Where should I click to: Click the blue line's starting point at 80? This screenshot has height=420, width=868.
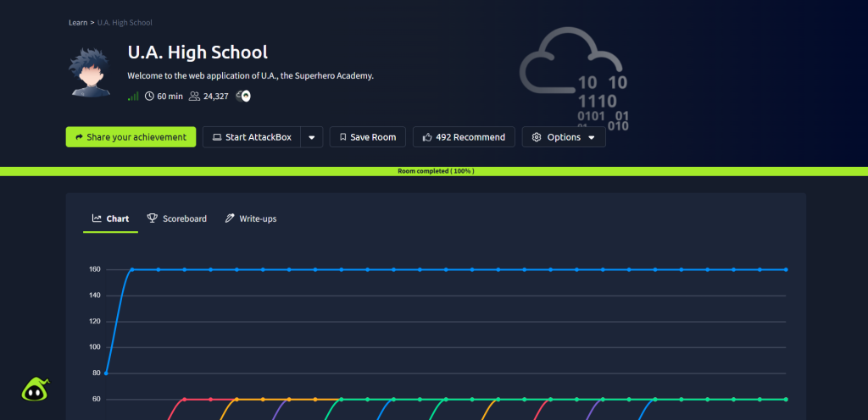click(x=106, y=373)
